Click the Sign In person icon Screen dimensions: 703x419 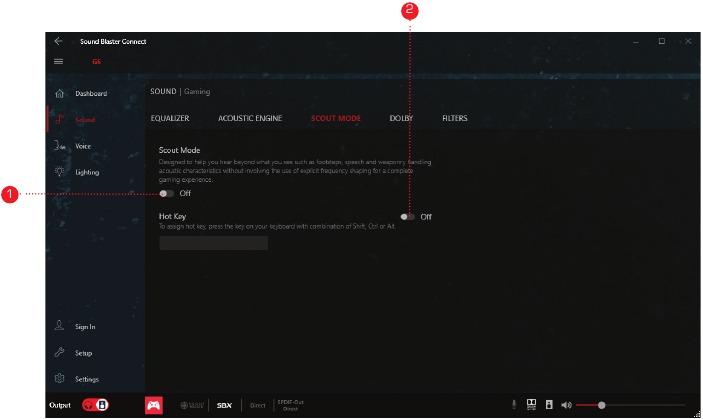59,326
